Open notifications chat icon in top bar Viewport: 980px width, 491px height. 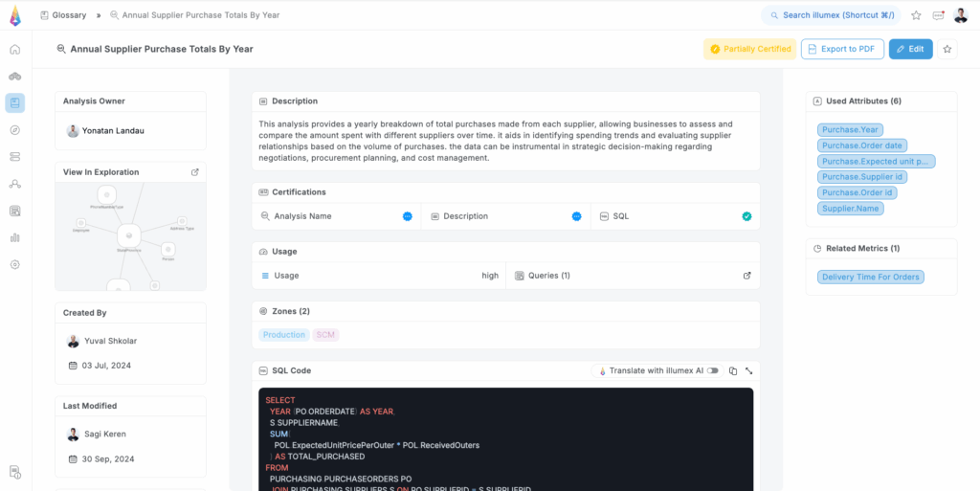938,15
